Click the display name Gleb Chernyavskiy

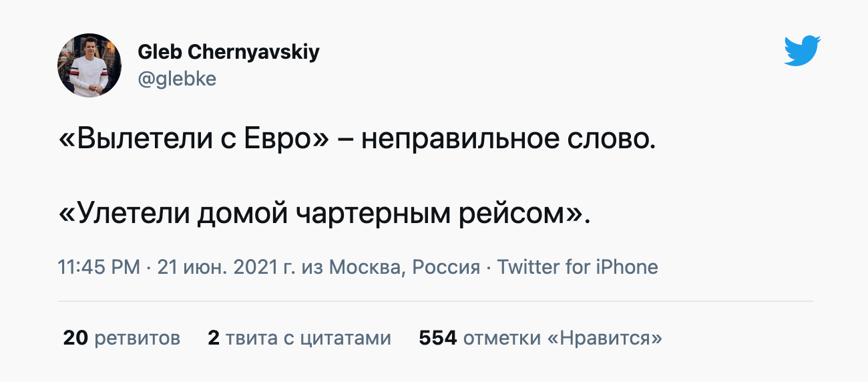[x=228, y=51]
